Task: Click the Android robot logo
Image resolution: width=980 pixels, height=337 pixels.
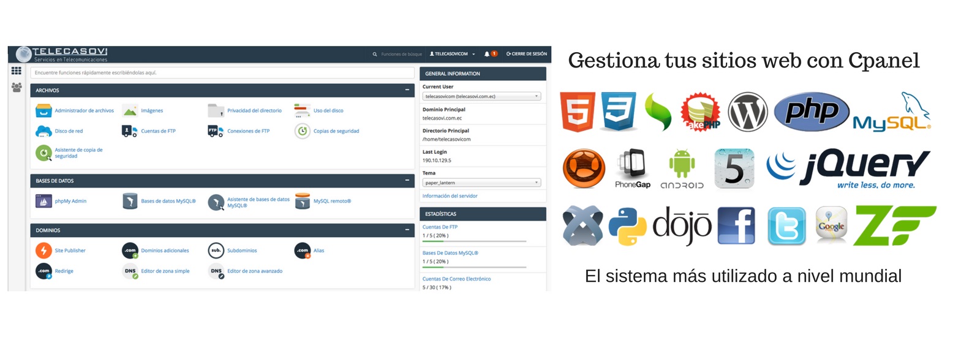Action: pyautogui.click(x=682, y=169)
